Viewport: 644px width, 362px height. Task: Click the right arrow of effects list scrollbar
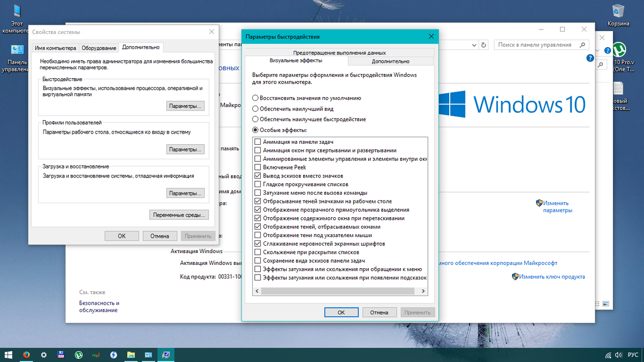[x=423, y=291]
